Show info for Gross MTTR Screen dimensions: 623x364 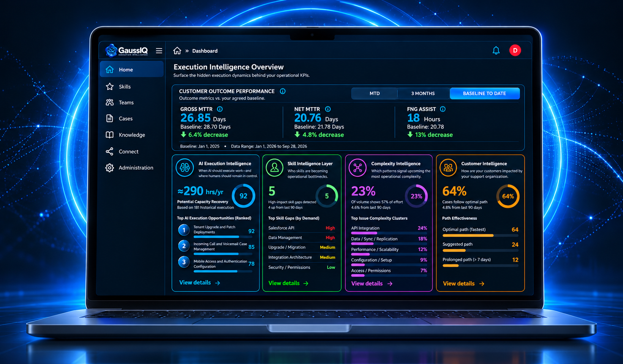pyautogui.click(x=220, y=109)
